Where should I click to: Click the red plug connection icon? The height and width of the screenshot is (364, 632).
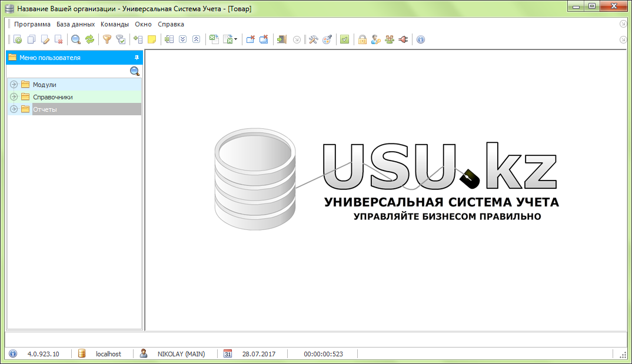(x=403, y=39)
